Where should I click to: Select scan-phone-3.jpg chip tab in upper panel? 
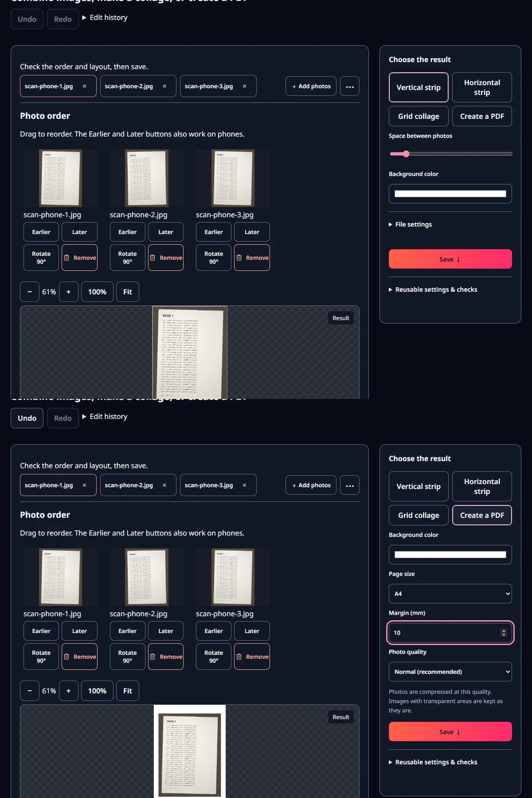coord(209,86)
